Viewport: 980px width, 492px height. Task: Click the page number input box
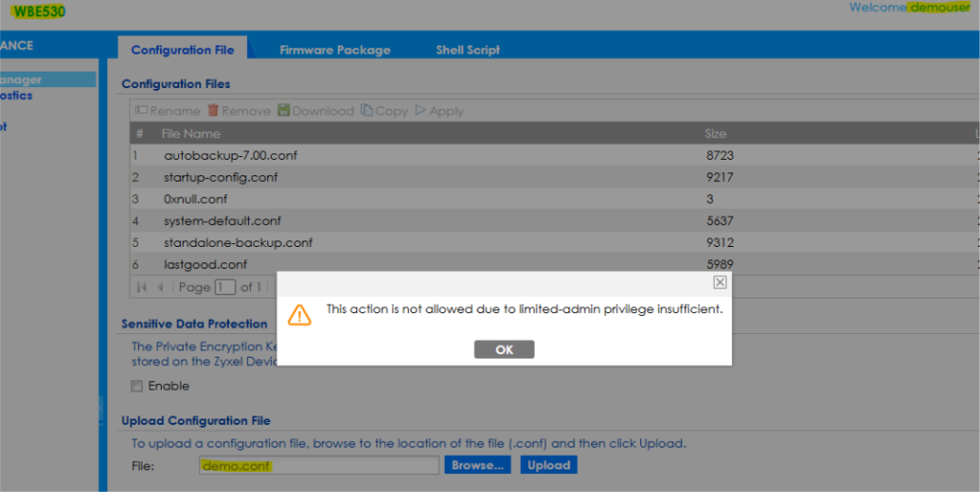[225, 287]
